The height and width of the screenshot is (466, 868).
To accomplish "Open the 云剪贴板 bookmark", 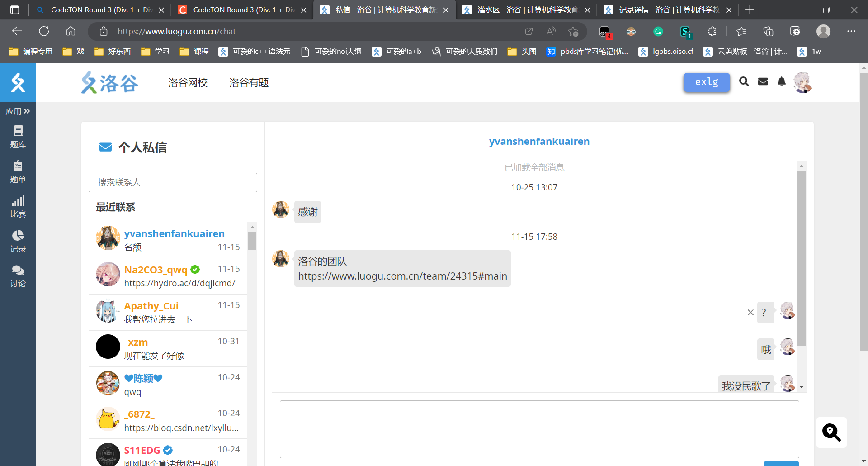I will click(745, 52).
